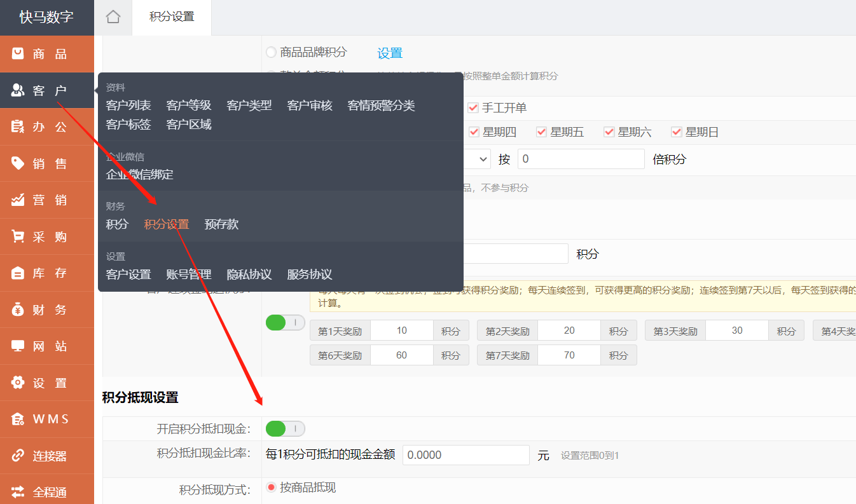This screenshot has width=856, height=504.
Task: Open the WMS sidebar icon
Action: 18,419
